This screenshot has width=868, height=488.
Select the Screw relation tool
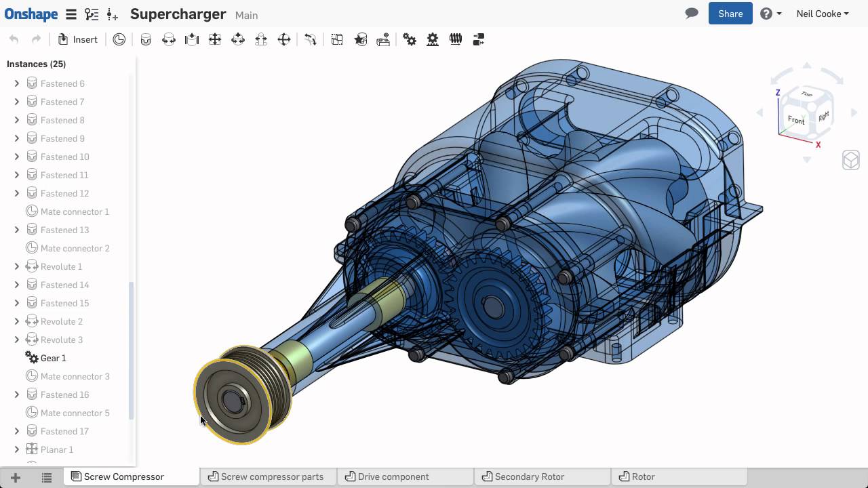coord(456,39)
